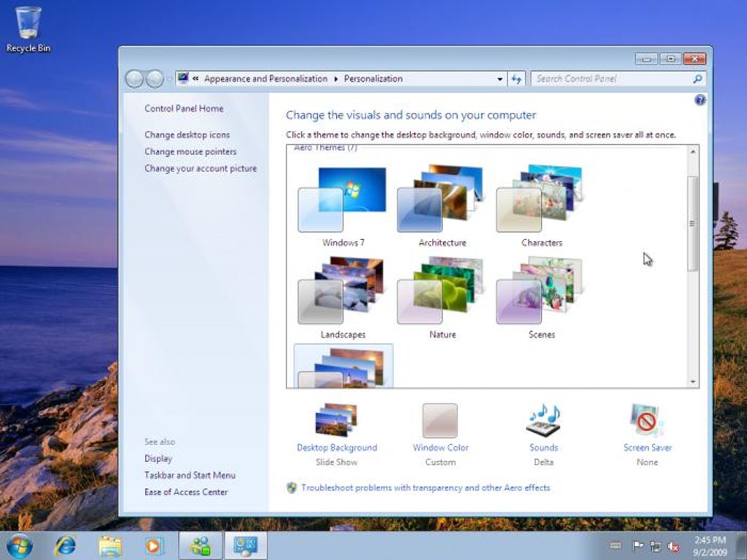Go to Control Panel Home
747x560 pixels.
(x=184, y=108)
